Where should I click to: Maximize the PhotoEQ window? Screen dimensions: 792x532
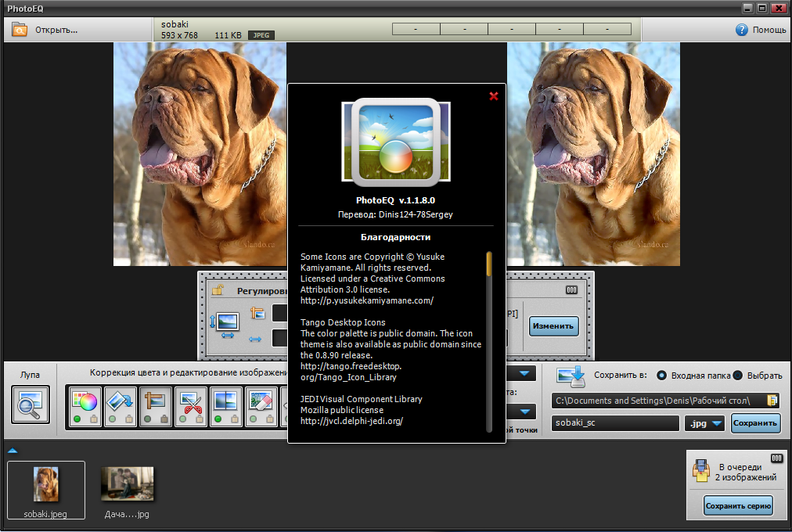(763, 8)
